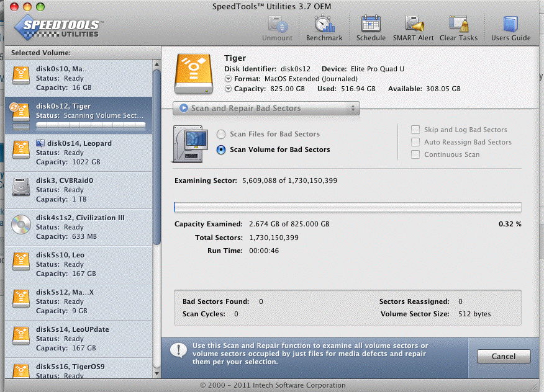The height and width of the screenshot is (392, 544).
Task: Select volume disk5s12, Ma...X
Action: point(78,302)
